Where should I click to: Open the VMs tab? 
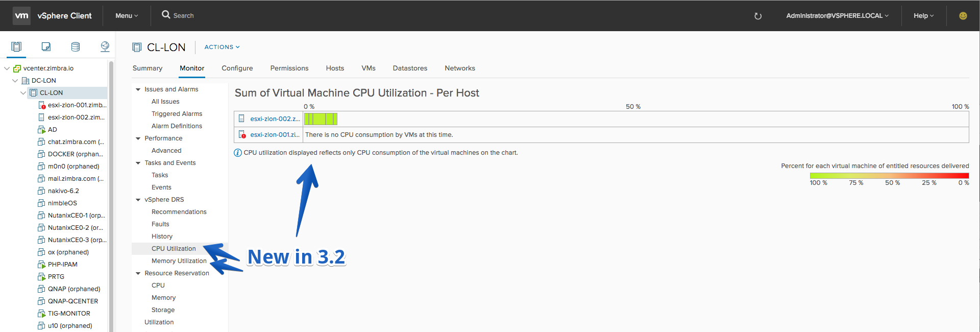click(369, 68)
